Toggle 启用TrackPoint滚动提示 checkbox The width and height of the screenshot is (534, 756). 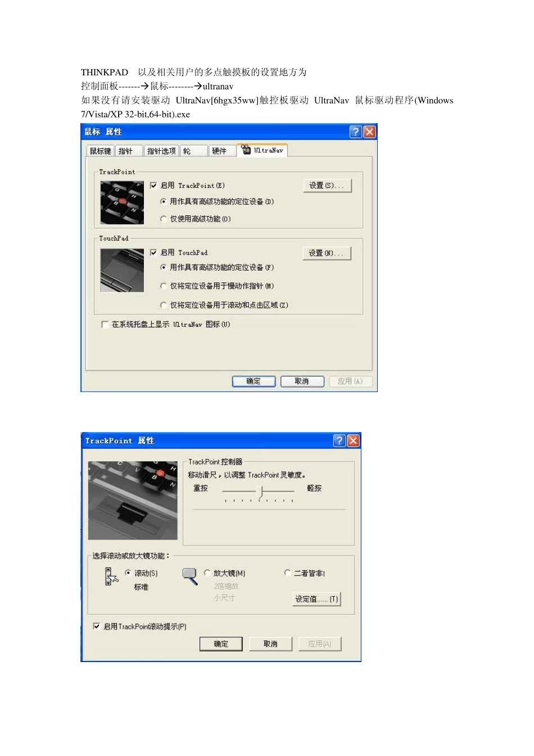pos(97,627)
